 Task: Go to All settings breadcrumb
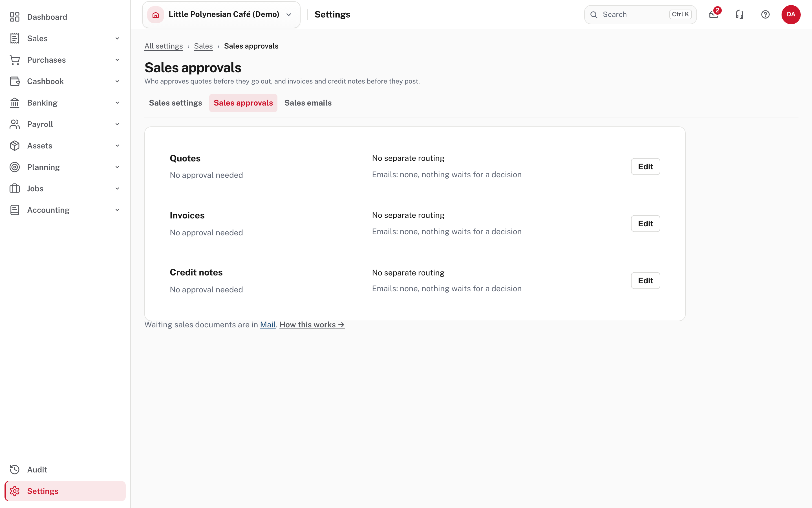(x=164, y=46)
